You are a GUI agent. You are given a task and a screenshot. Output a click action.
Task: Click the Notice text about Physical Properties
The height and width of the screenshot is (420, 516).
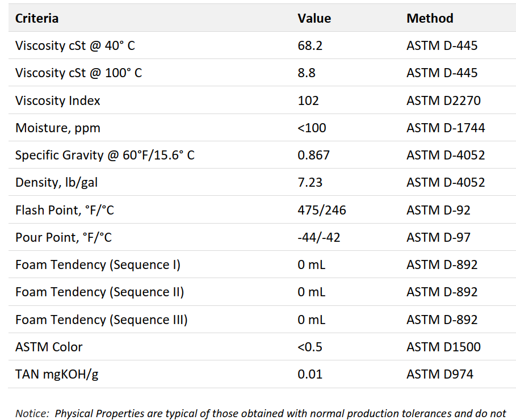(x=261, y=414)
